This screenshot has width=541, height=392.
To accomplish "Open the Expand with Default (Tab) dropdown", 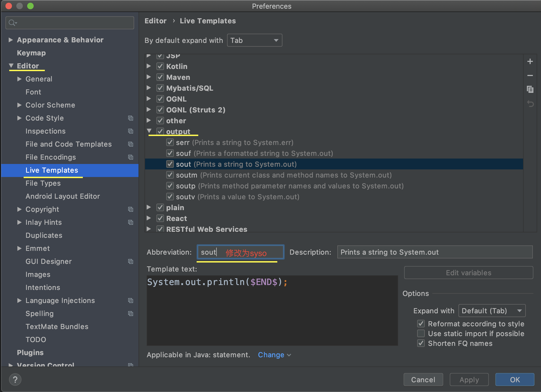I will 492,311.
